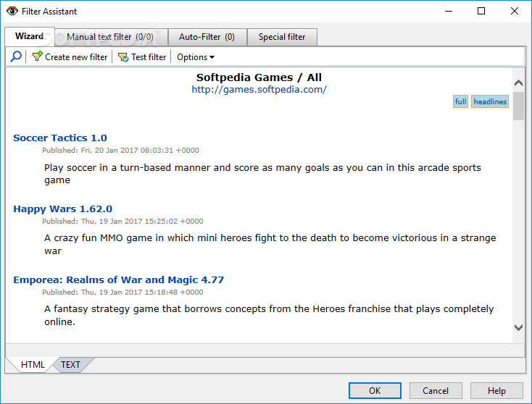Switch to the Wizard tab
The height and width of the screenshot is (404, 532).
click(29, 36)
